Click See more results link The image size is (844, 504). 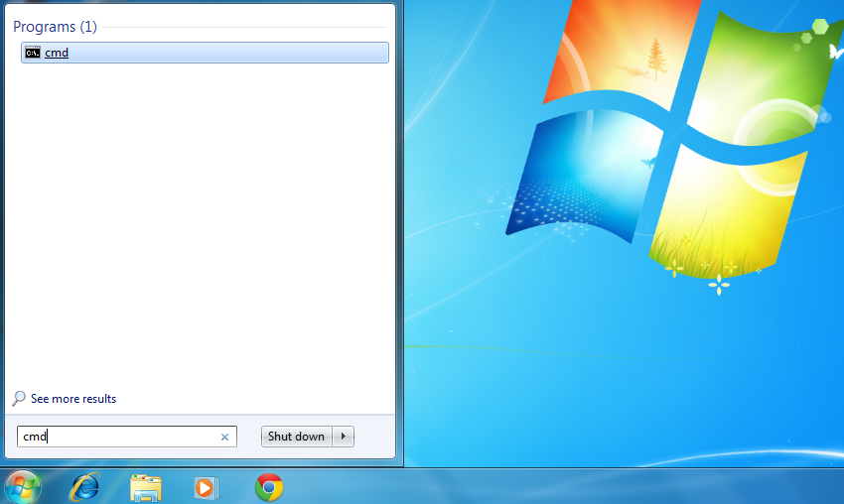pyautogui.click(x=73, y=399)
